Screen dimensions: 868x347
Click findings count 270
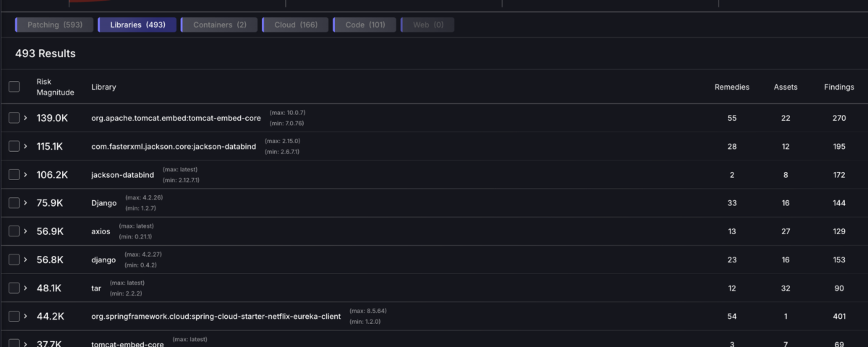[x=839, y=118]
